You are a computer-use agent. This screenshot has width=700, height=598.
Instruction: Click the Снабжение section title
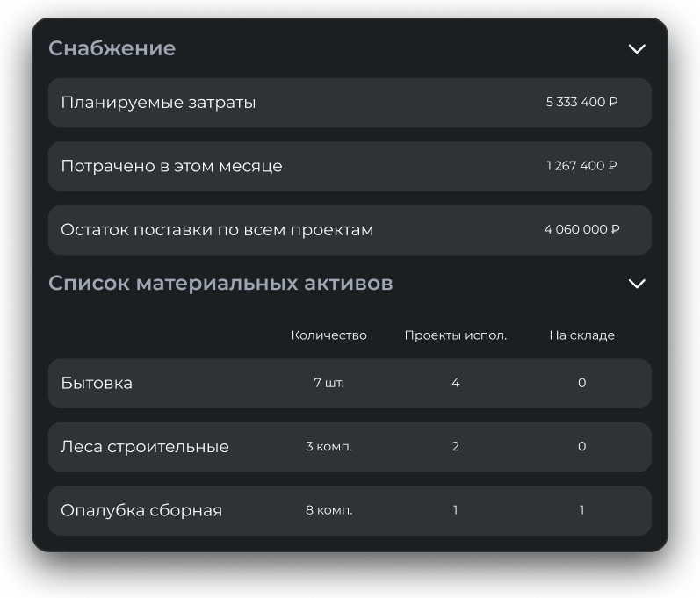pyautogui.click(x=112, y=48)
